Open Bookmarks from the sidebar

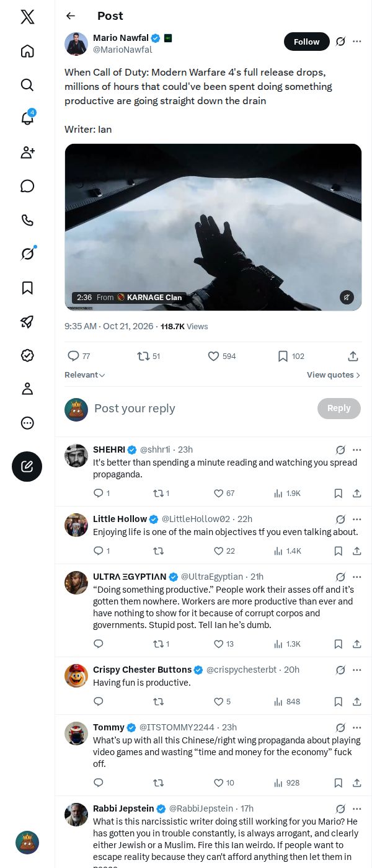pos(27,288)
